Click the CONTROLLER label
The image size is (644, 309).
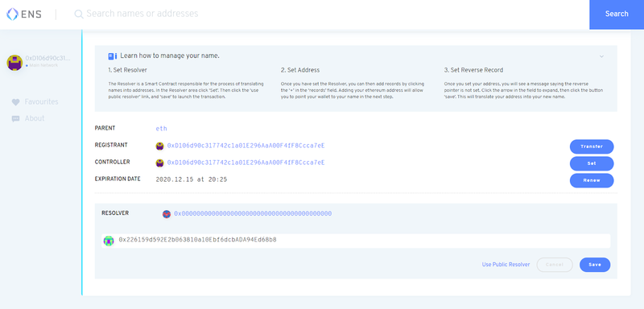[112, 162]
